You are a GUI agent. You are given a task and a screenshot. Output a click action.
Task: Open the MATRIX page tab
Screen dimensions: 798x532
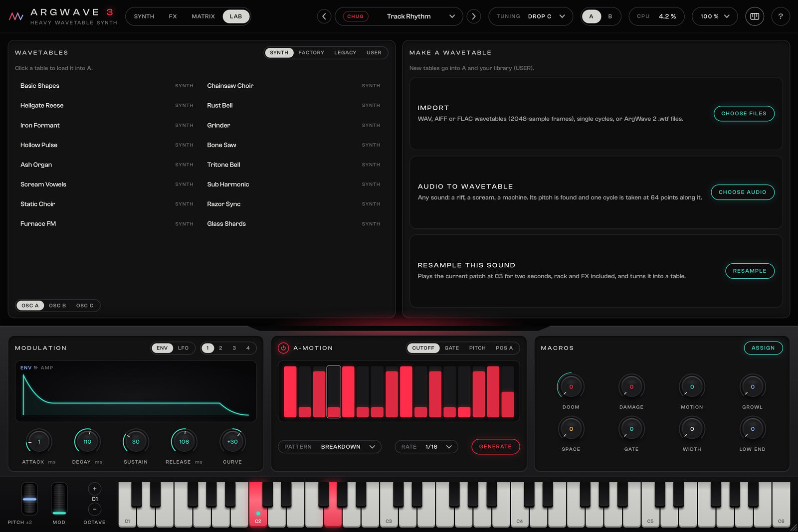pyautogui.click(x=203, y=16)
